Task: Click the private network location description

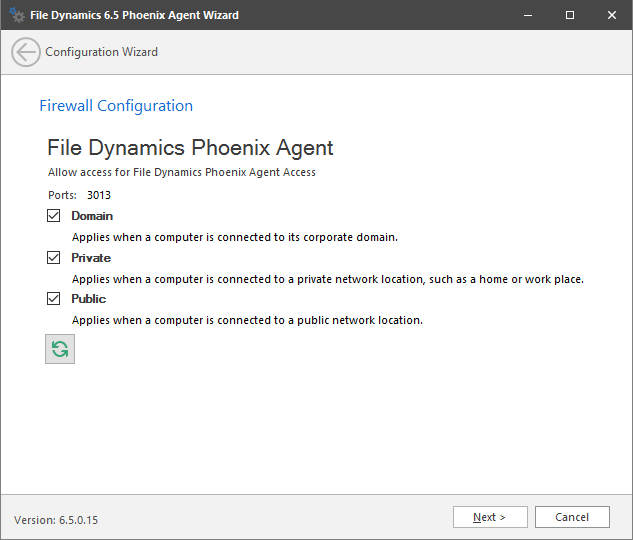Action: click(x=328, y=279)
